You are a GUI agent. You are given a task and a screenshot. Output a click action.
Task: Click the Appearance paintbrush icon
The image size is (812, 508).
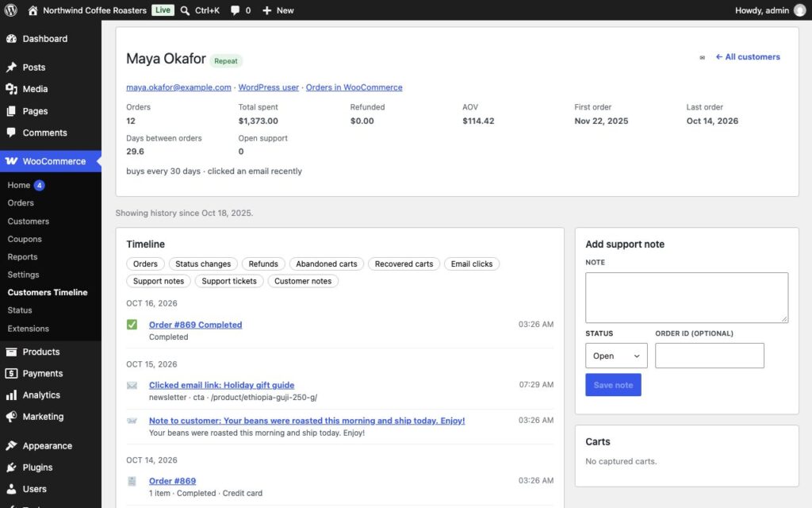11,446
